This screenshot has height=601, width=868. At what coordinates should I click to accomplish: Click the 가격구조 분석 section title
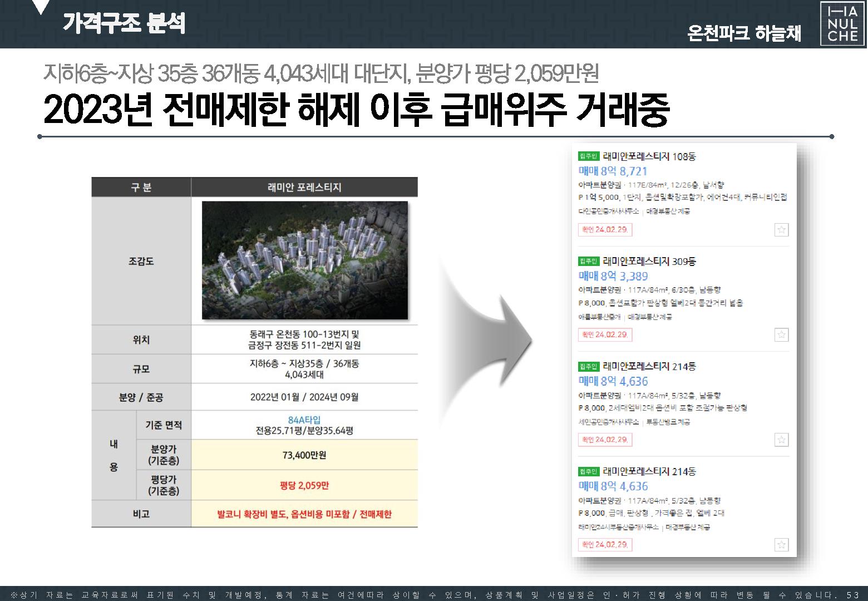point(124,23)
